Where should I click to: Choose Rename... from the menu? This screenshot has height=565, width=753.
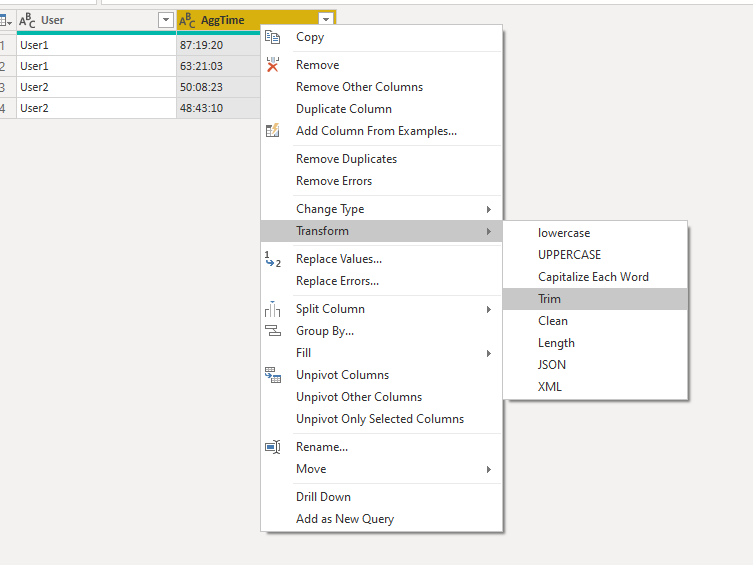click(381, 447)
